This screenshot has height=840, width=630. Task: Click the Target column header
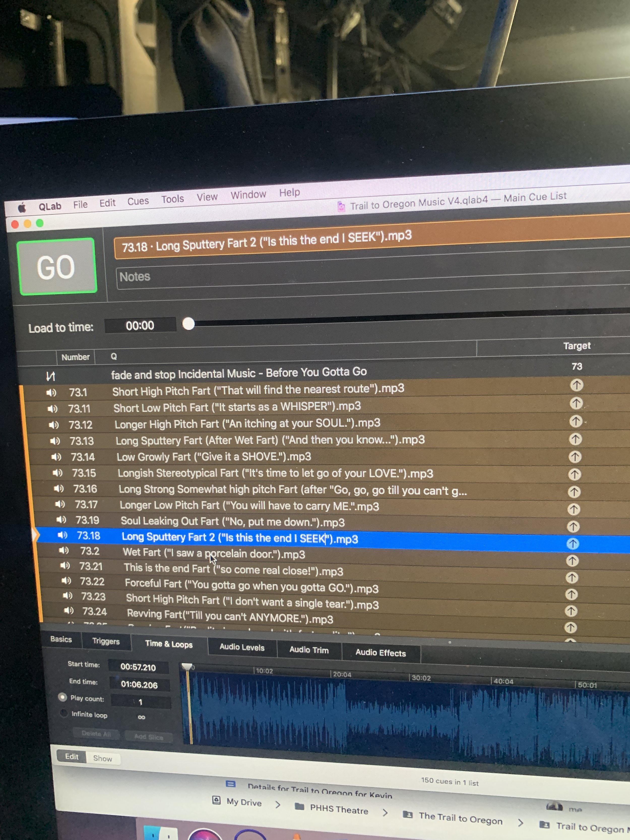tap(577, 346)
